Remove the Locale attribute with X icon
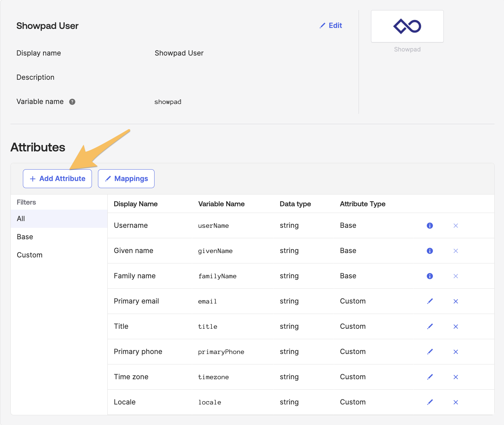The width and height of the screenshot is (504, 425). tap(456, 402)
